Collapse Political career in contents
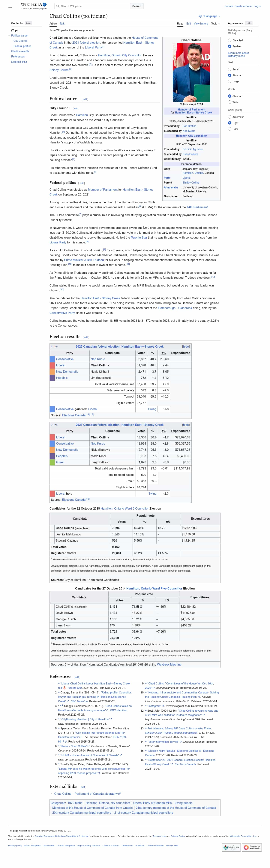This screenshot has width=270, height=868. point(9,35)
